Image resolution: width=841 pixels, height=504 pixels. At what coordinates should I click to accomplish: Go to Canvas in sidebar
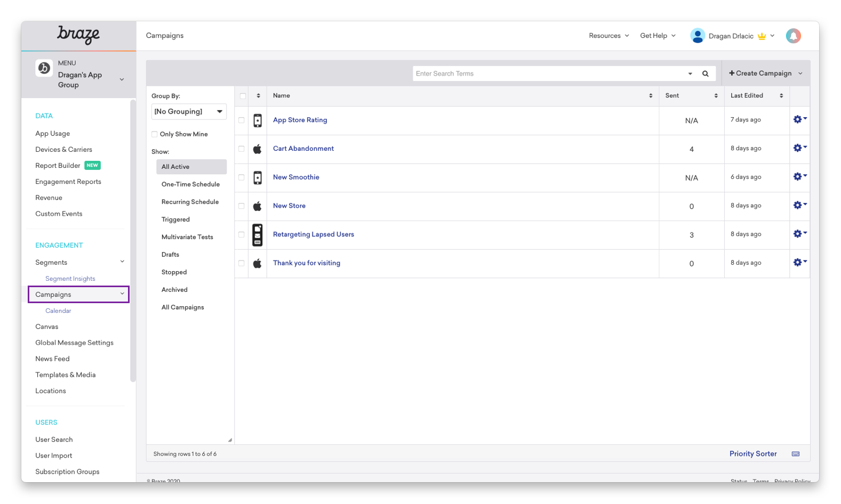(47, 327)
